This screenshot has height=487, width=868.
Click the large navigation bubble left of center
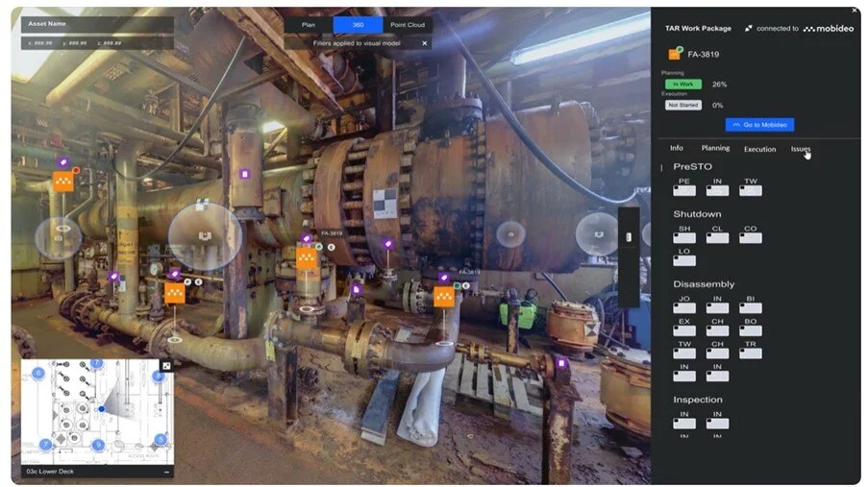[205, 236]
